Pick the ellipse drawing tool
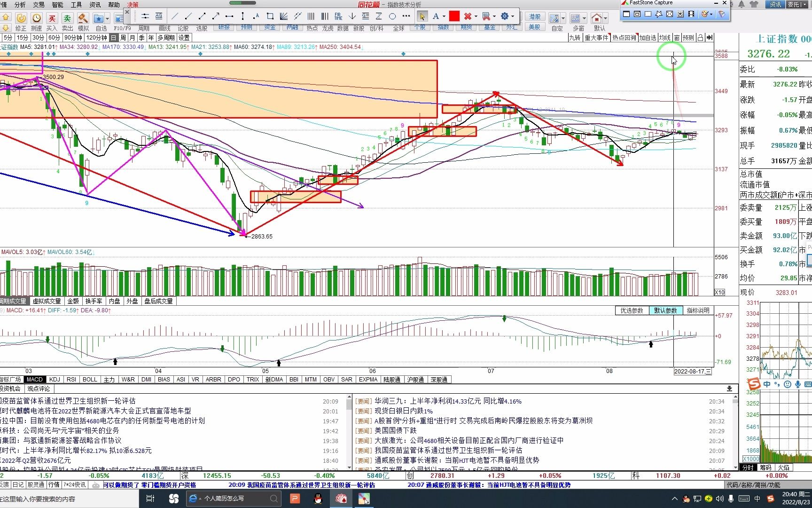 (392, 16)
